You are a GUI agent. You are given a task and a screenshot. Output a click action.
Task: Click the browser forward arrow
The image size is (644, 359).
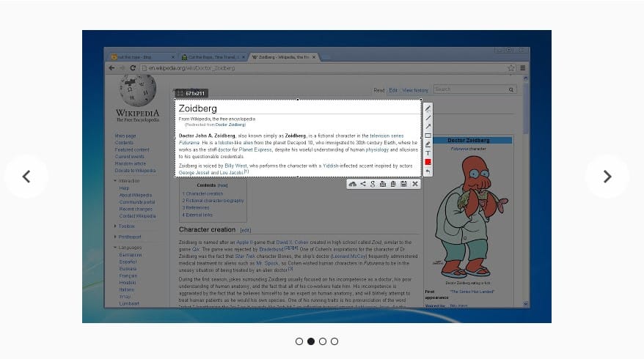tap(122, 68)
